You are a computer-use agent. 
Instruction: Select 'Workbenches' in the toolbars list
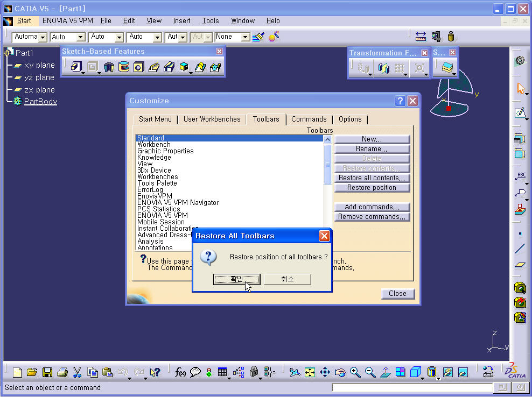coord(157,177)
